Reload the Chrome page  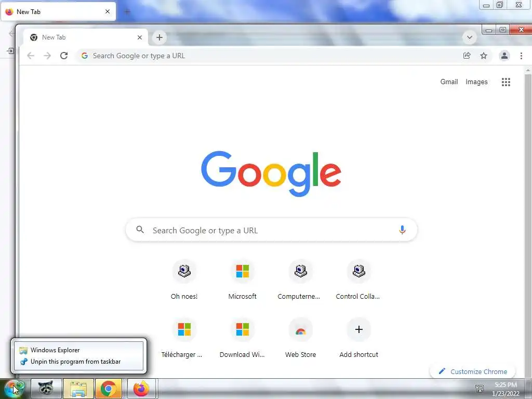[x=64, y=56]
